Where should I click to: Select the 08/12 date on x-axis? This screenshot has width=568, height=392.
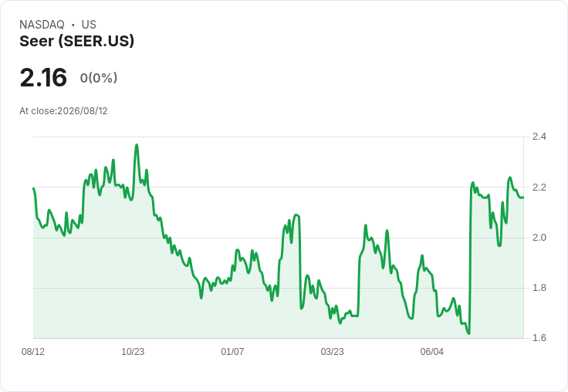[33, 352]
